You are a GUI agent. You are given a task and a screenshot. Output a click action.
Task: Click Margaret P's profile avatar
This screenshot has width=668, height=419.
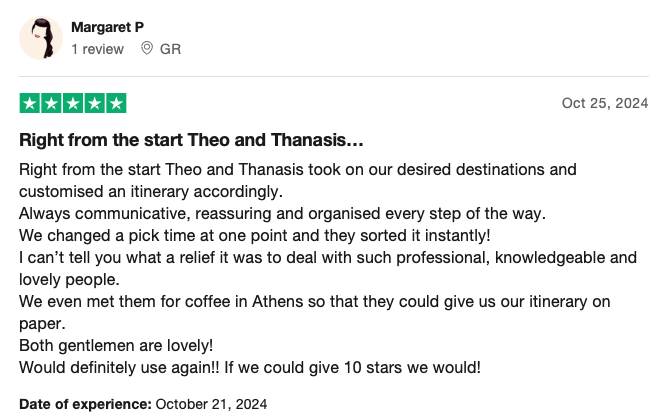coord(41,38)
